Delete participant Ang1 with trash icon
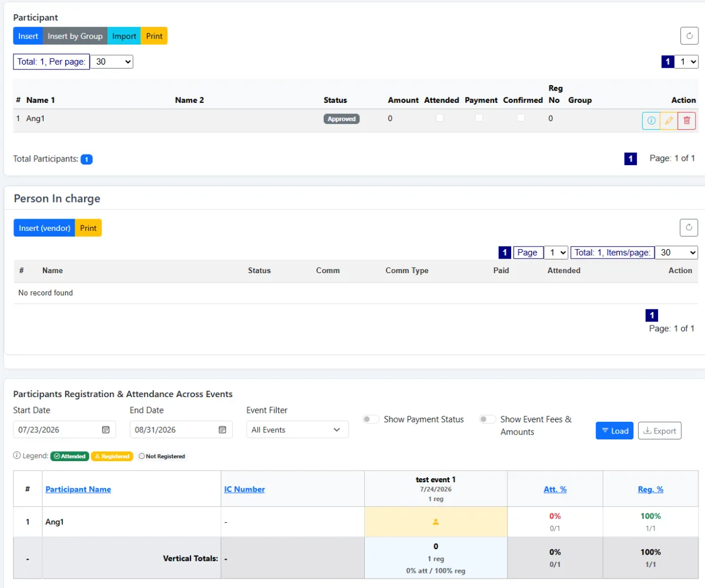The image size is (705, 588). coord(686,121)
